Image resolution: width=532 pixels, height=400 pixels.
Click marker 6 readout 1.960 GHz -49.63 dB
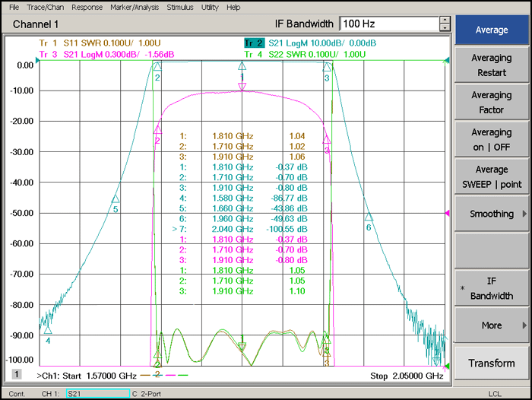coord(243,219)
